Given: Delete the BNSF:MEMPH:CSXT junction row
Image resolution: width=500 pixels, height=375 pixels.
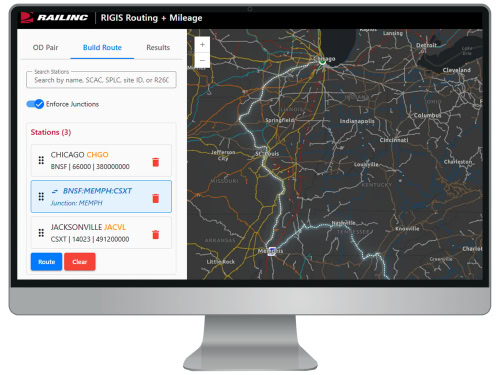Looking at the screenshot, I should coord(156,198).
